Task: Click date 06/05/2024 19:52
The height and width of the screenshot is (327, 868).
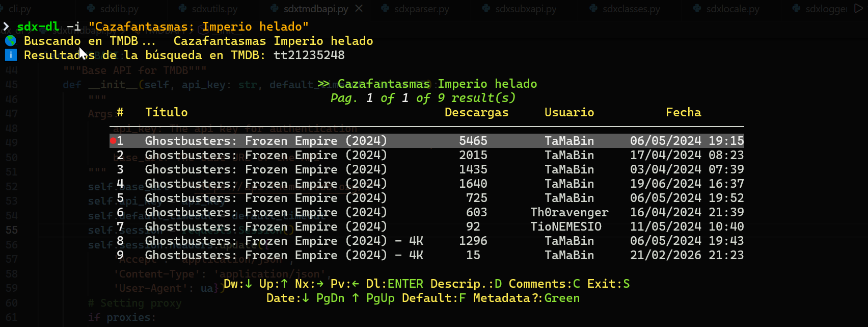Action: [x=687, y=198]
